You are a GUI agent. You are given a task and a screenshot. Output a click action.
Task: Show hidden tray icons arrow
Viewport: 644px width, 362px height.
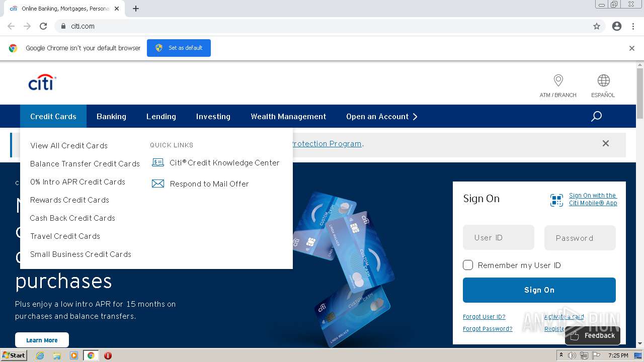coord(561,355)
